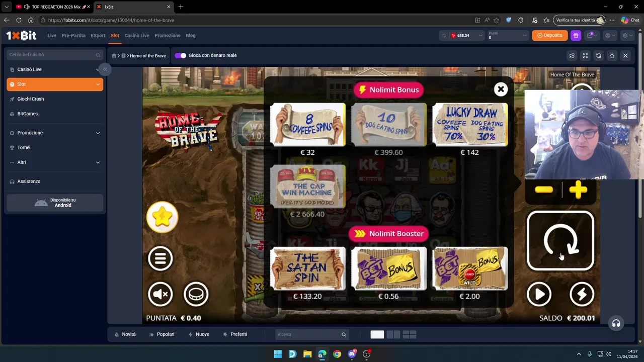Open the user account dropdown
Viewport: 644px width, 362px height.
(x=609, y=35)
